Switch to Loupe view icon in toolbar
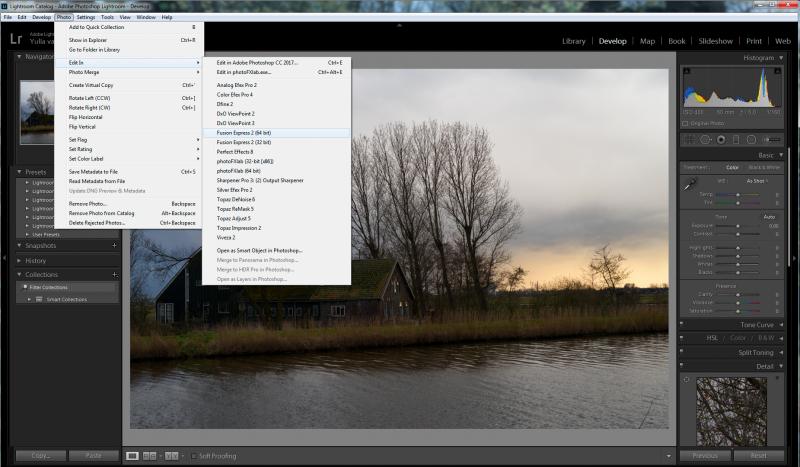 click(132, 456)
